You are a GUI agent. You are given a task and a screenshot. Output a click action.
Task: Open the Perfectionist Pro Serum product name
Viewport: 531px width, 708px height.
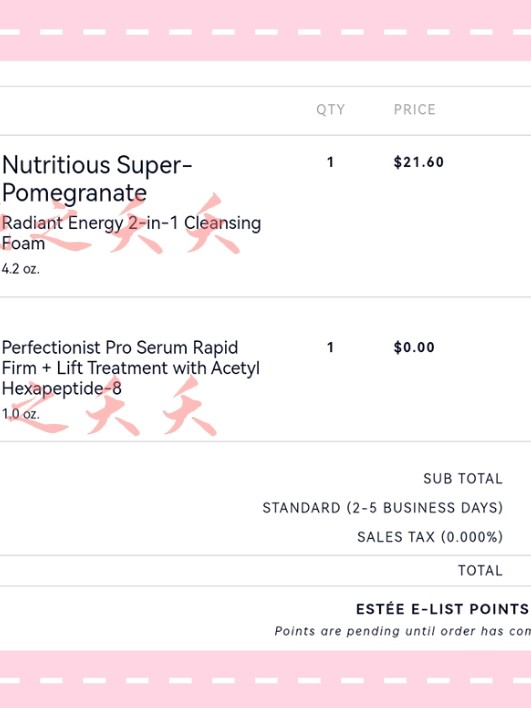point(131,368)
